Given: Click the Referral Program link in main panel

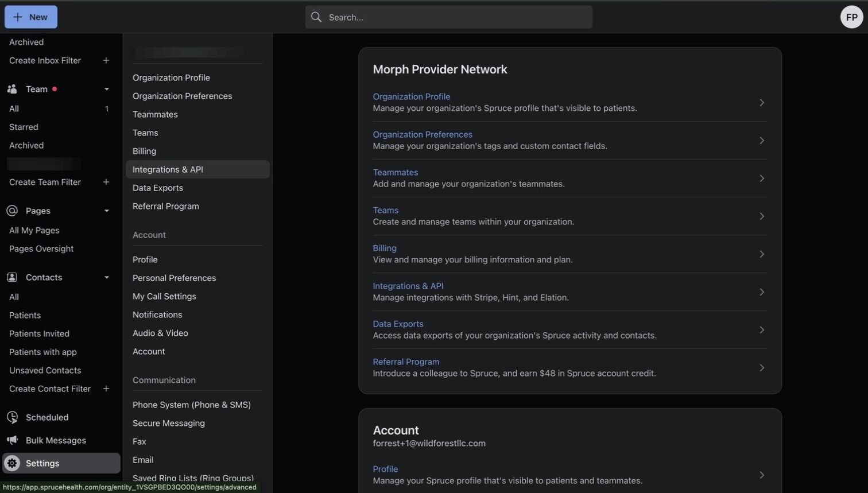Looking at the screenshot, I should [406, 362].
